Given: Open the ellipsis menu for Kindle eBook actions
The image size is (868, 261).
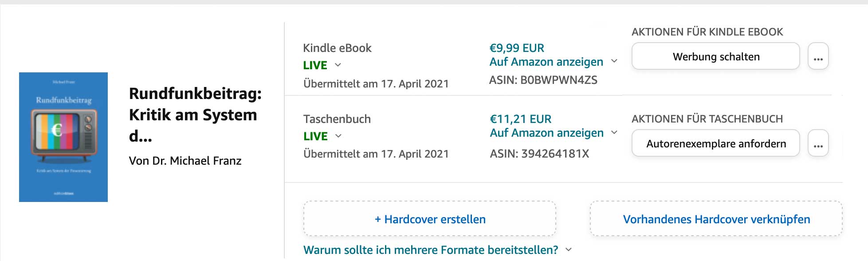Looking at the screenshot, I should coord(818,56).
